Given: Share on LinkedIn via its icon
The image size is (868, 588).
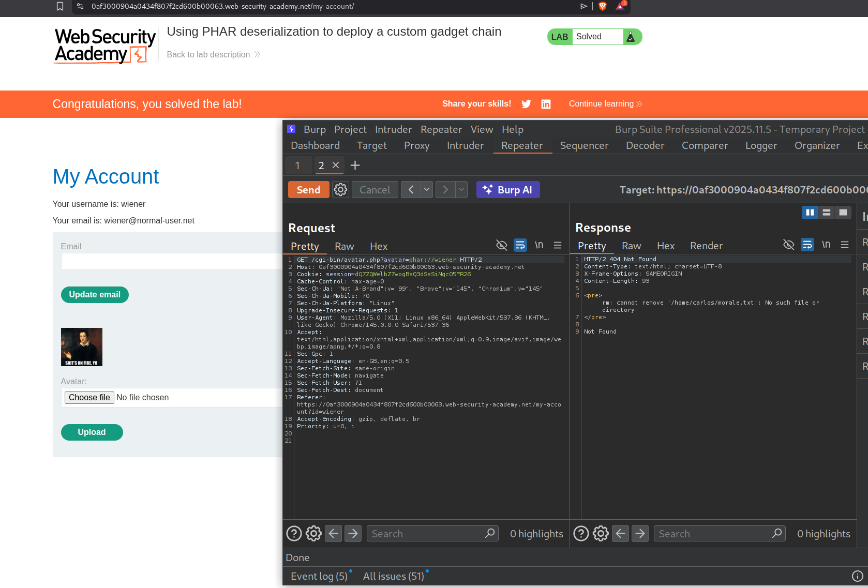Looking at the screenshot, I should [x=546, y=104].
